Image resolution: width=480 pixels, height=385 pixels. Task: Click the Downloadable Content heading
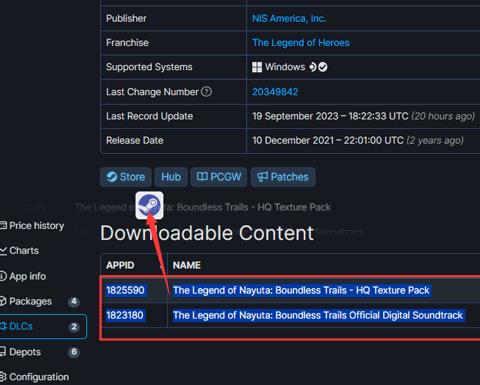pyautogui.click(x=207, y=233)
